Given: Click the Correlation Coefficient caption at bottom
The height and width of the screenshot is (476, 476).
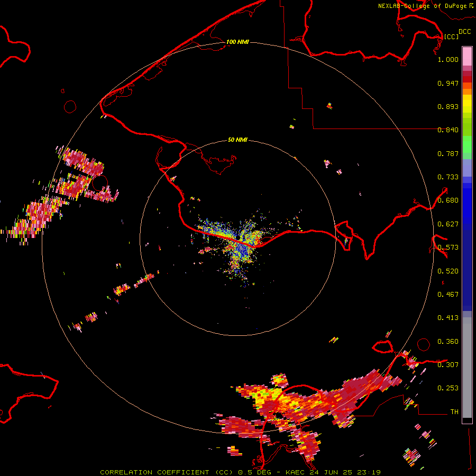Looking at the screenshot, I should [240, 472].
